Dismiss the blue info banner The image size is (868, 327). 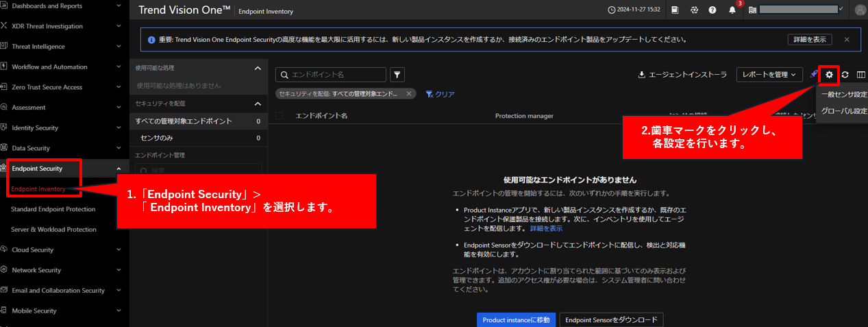(847, 40)
